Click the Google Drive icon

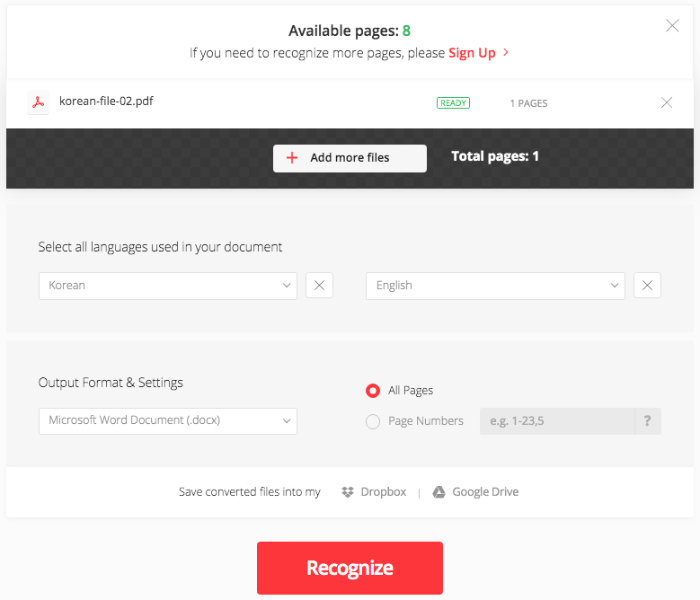coord(439,492)
